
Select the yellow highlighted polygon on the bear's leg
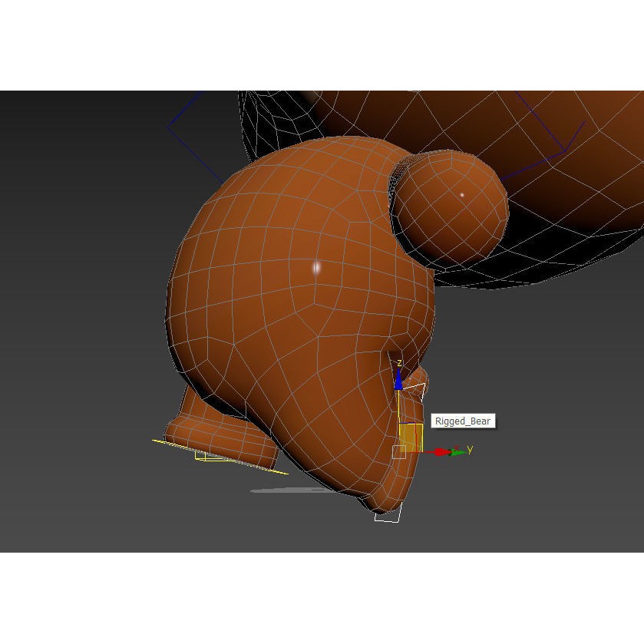411,435
